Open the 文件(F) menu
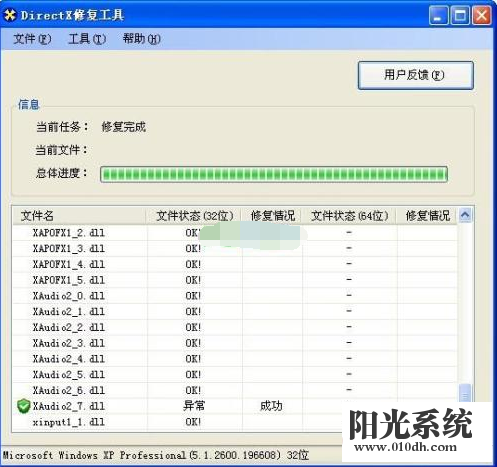 32,39
